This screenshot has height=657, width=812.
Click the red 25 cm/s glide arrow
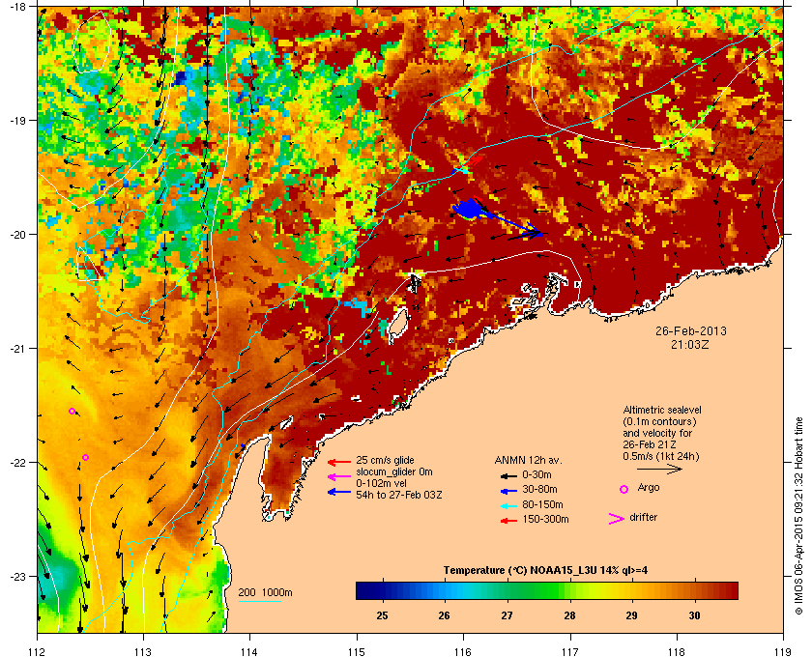click(339, 462)
